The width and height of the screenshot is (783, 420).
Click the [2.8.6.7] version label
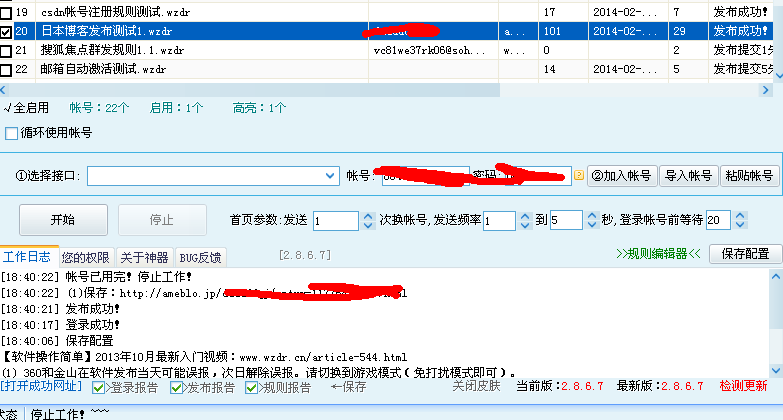(x=305, y=255)
